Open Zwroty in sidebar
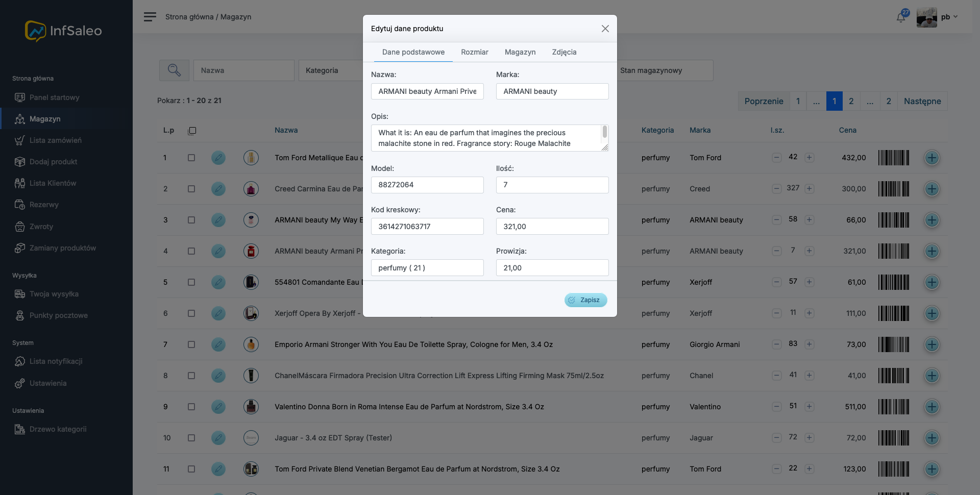The height and width of the screenshot is (495, 980). tap(41, 227)
